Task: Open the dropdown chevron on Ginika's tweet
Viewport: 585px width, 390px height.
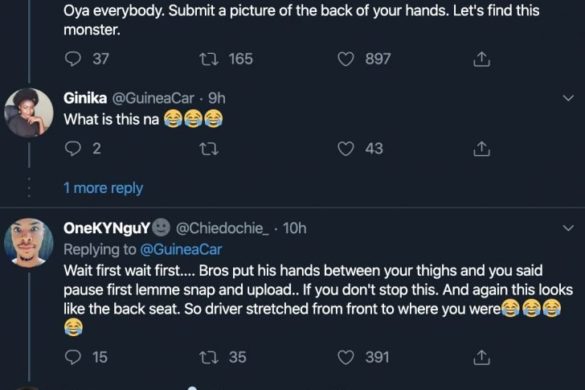Action: pos(568,98)
